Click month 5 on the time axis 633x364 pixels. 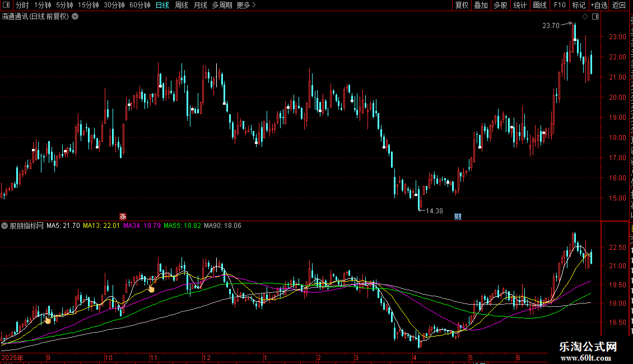tap(471, 357)
